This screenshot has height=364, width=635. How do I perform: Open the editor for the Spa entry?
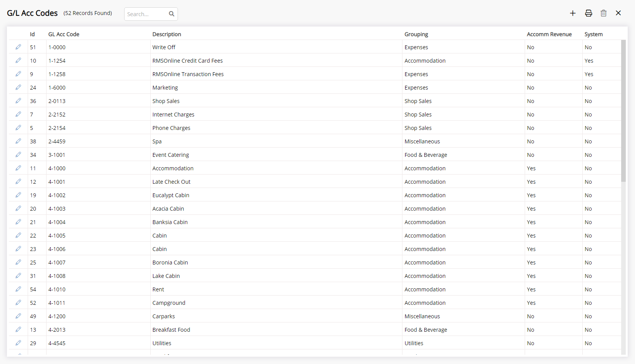18,141
